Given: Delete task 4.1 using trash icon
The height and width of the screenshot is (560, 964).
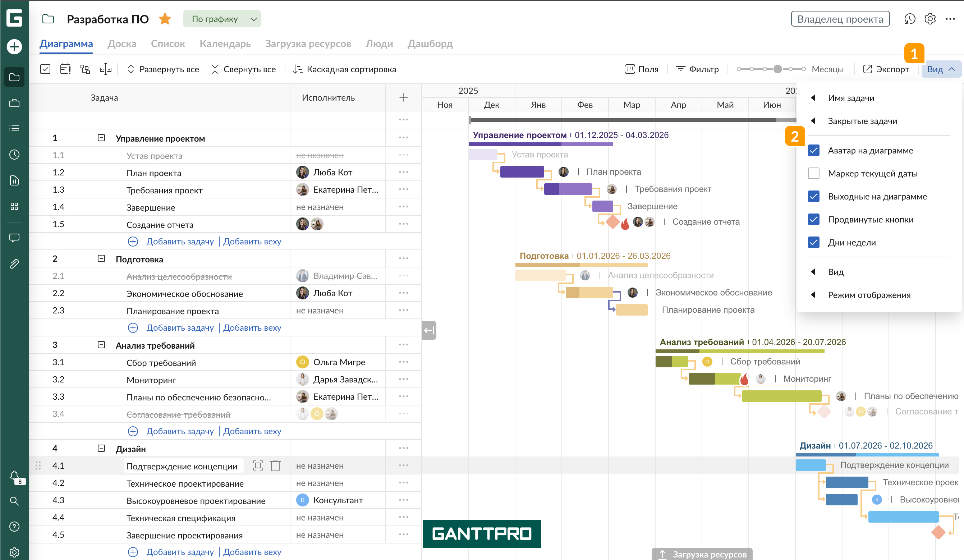Looking at the screenshot, I should tap(275, 465).
